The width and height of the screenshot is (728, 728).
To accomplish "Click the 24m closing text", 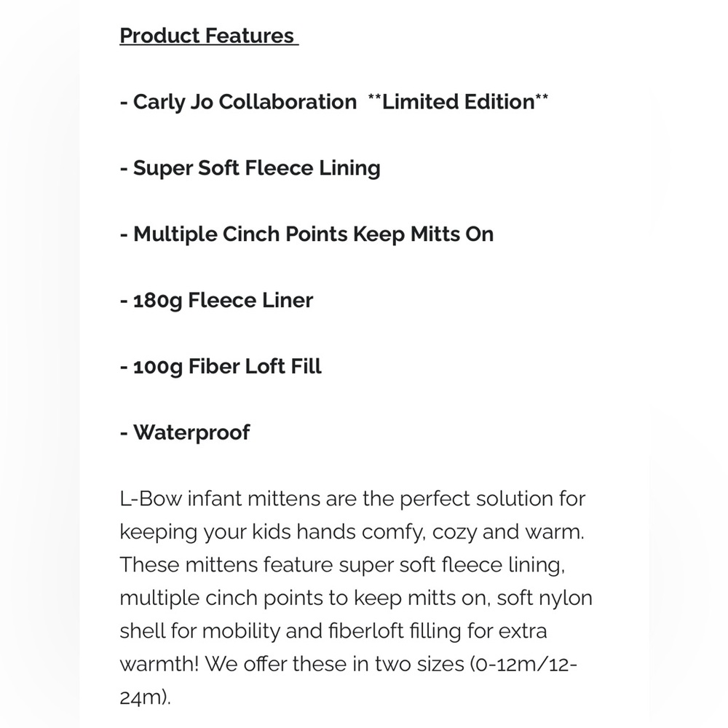I will click(146, 698).
